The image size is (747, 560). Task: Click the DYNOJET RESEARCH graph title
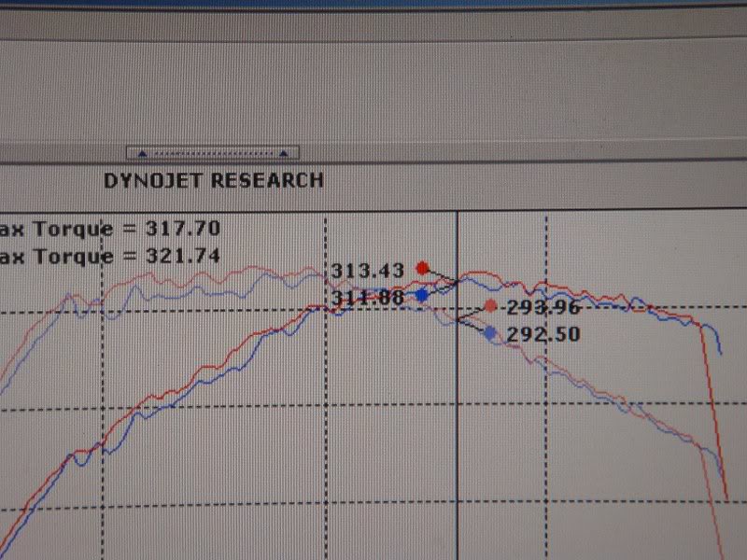coord(214,181)
